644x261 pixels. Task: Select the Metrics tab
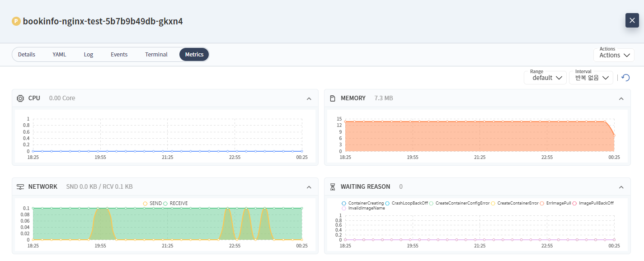coord(194,54)
